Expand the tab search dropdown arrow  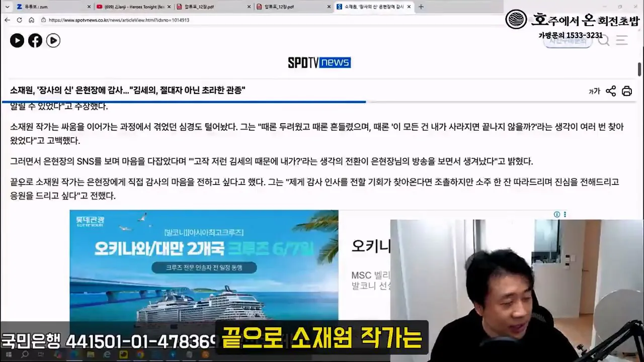click(x=7, y=7)
